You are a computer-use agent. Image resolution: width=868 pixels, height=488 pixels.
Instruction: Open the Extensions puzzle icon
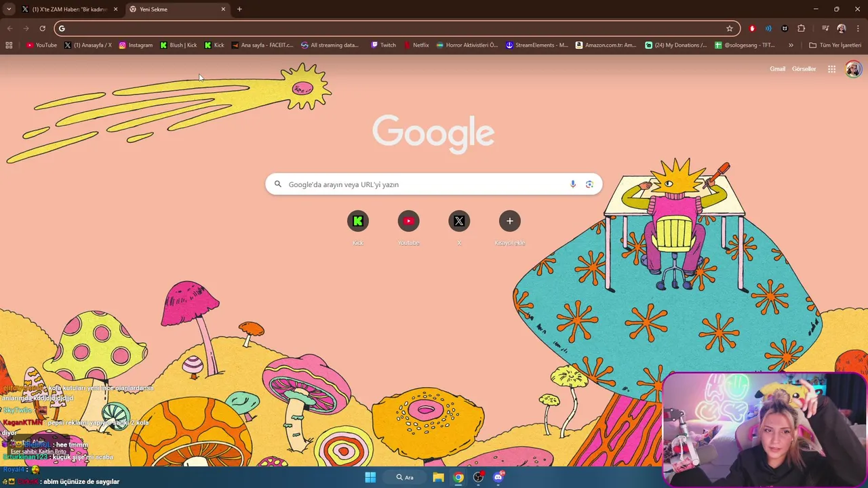coord(801,28)
